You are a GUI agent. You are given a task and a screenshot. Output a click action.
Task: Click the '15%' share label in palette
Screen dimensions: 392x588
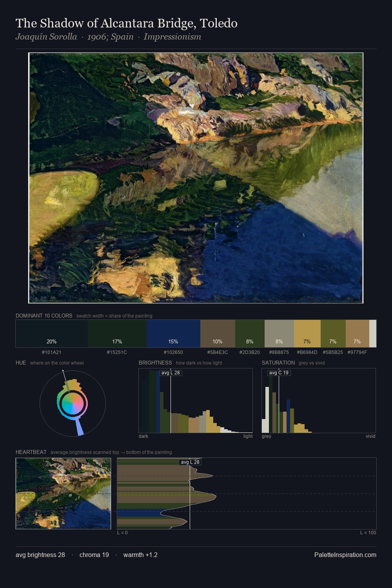[x=173, y=341]
